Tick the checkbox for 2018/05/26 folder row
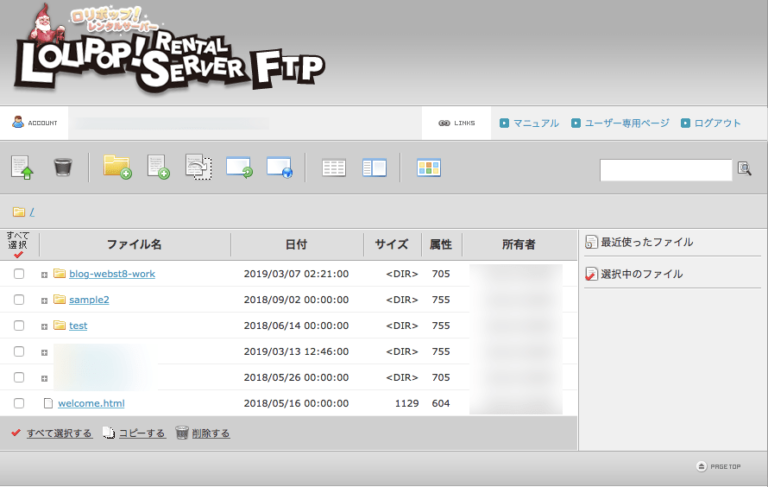 tap(19, 377)
